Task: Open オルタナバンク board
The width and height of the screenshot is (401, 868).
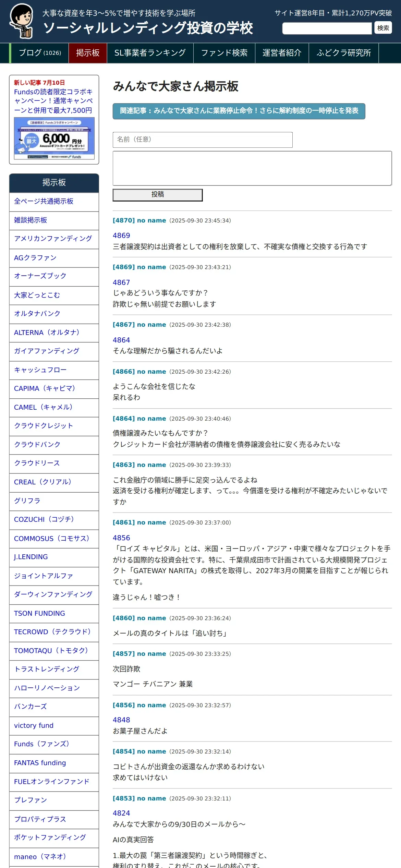Action: tap(54, 314)
